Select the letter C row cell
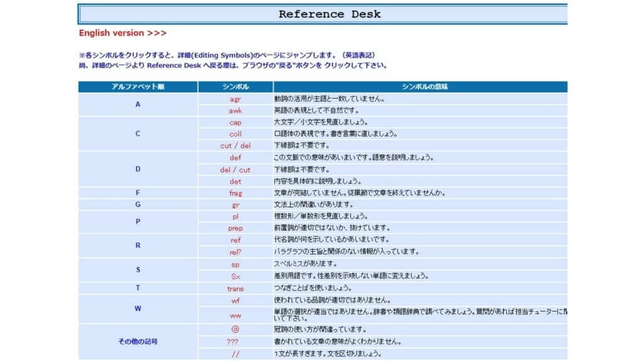The width and height of the screenshot is (644, 362). [138, 134]
